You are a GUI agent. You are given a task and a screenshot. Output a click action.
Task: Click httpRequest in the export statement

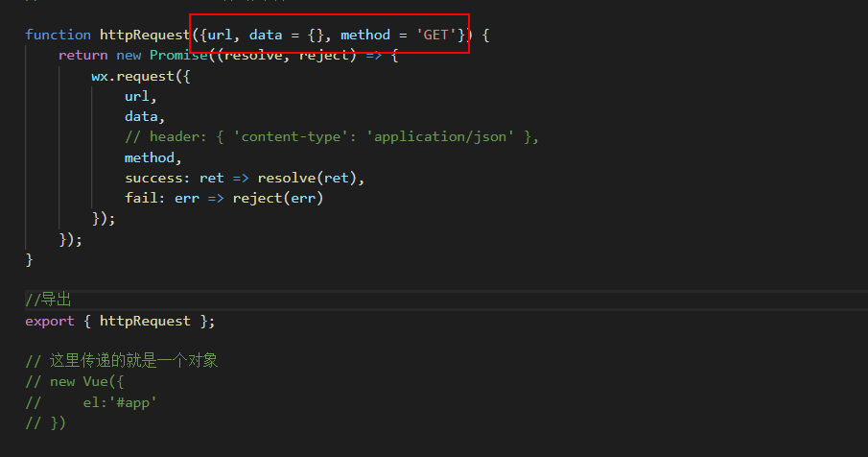[145, 322]
